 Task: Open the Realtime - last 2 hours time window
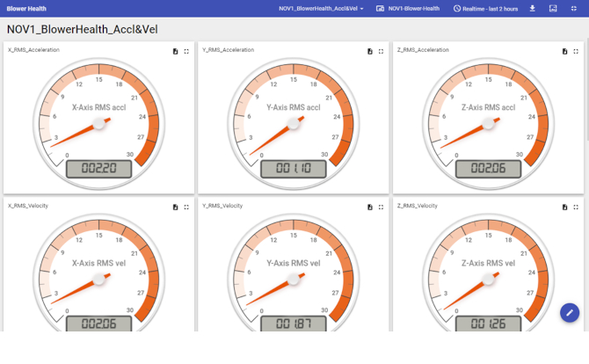(485, 9)
